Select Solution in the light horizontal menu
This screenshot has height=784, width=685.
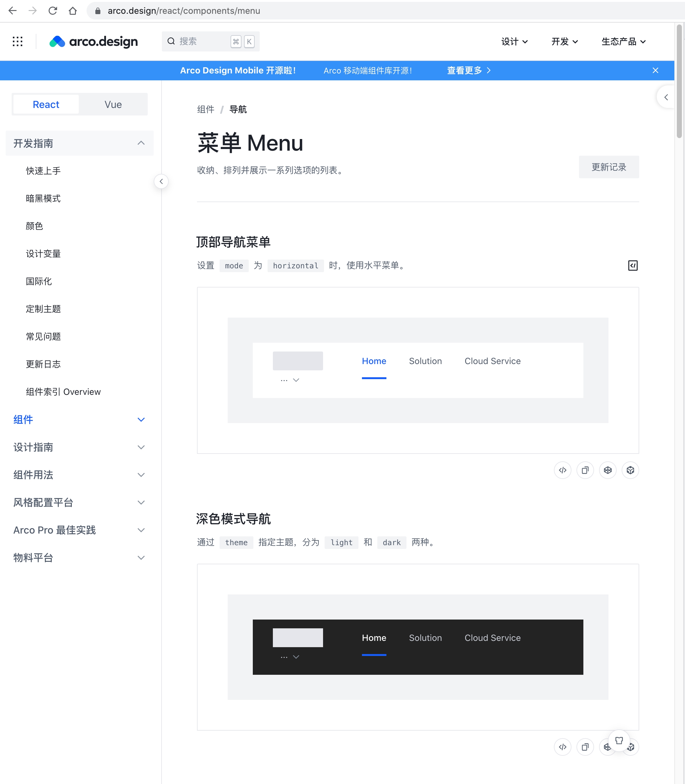(425, 361)
